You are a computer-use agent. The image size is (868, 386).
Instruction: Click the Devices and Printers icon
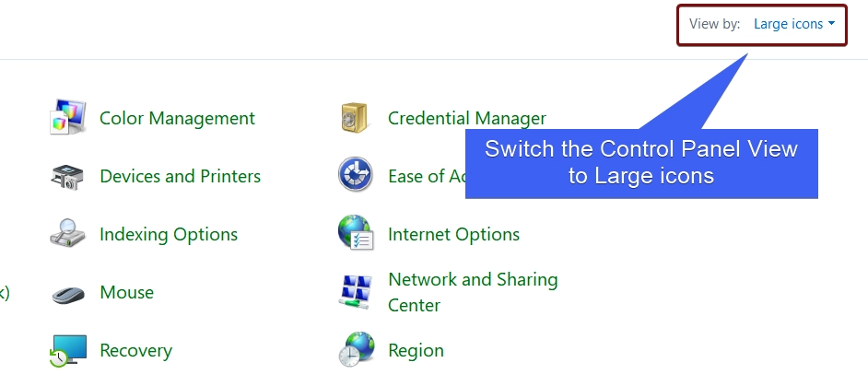pos(67,177)
